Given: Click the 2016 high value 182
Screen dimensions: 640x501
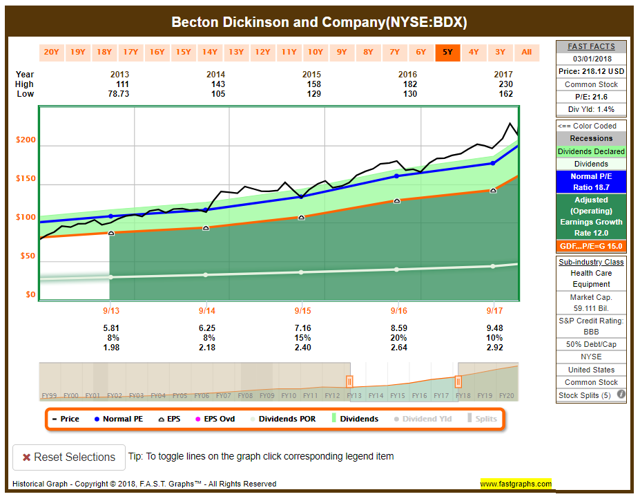Looking at the screenshot, I should pos(410,84).
